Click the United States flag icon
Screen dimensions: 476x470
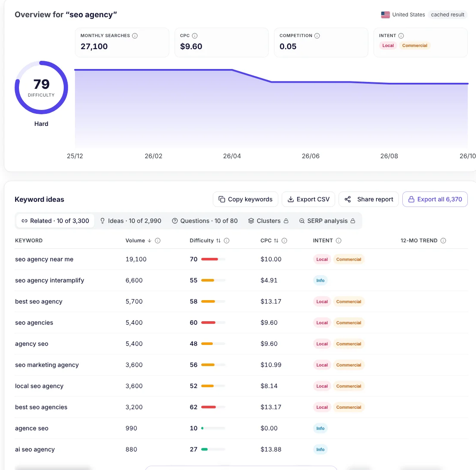point(385,15)
